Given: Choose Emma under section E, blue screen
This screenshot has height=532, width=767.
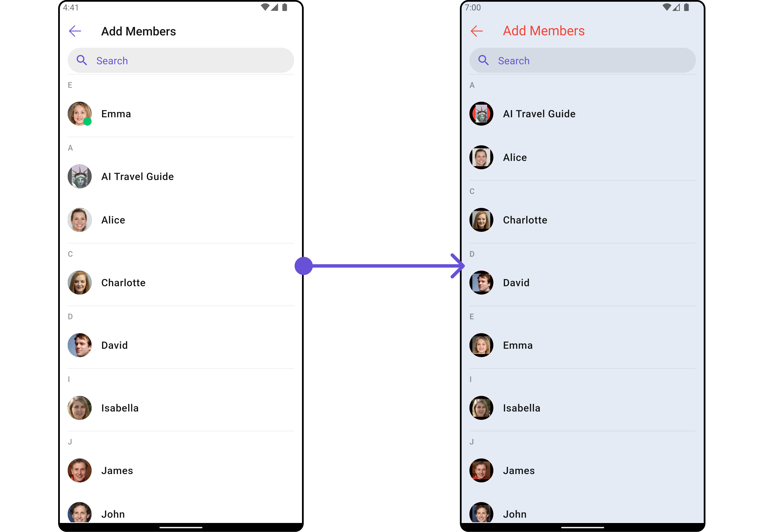Looking at the screenshot, I should tap(582, 345).
